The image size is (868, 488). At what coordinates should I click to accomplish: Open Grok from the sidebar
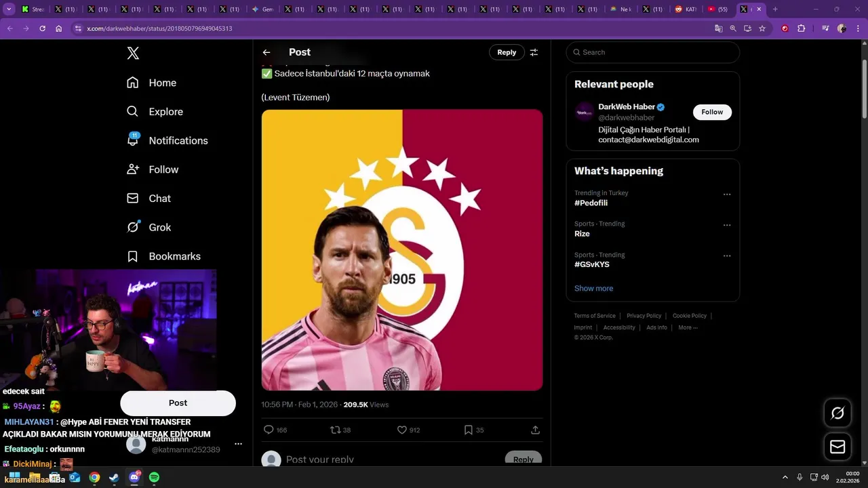pos(149,227)
